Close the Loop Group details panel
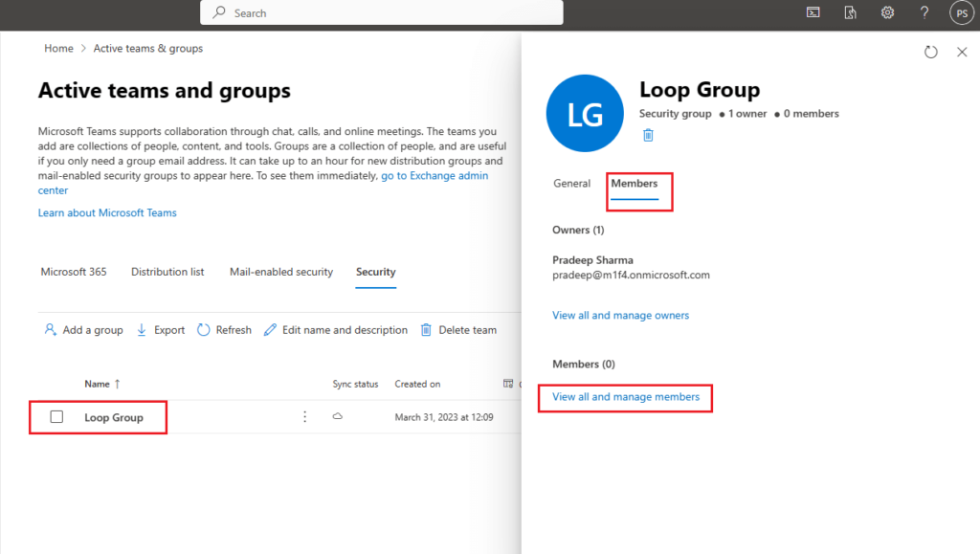Image resolution: width=980 pixels, height=554 pixels. coord(963,52)
